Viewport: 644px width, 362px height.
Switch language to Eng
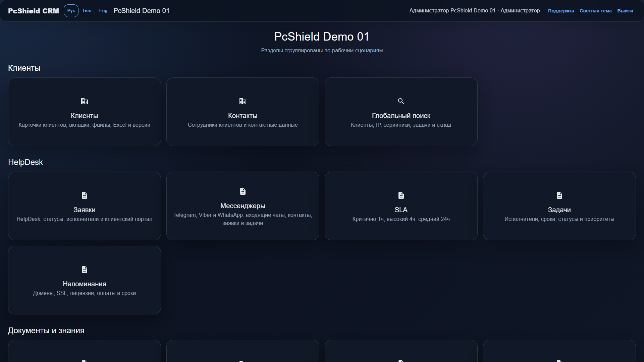[x=103, y=11]
